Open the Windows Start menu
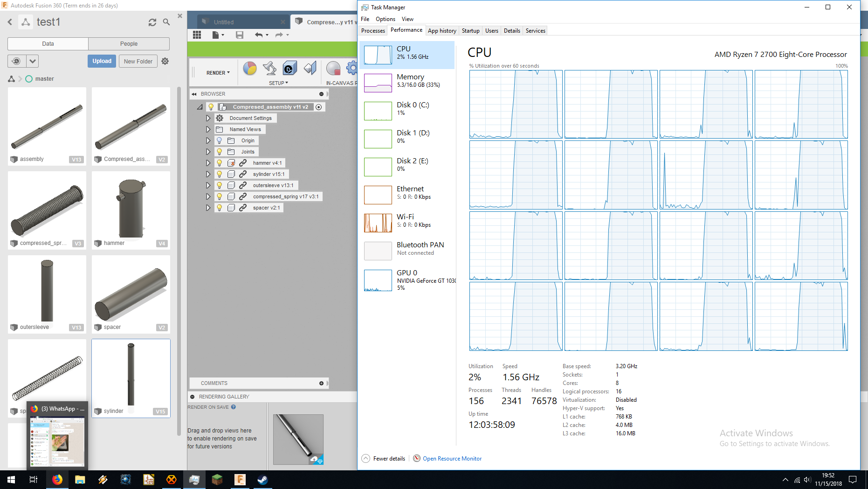Screen dimensions: 868x489 pyautogui.click(x=11, y=480)
